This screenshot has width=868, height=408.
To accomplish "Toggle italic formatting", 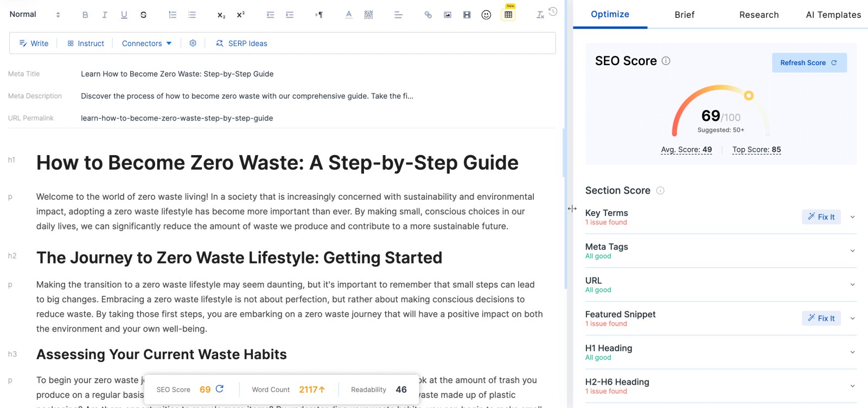I will click(105, 15).
